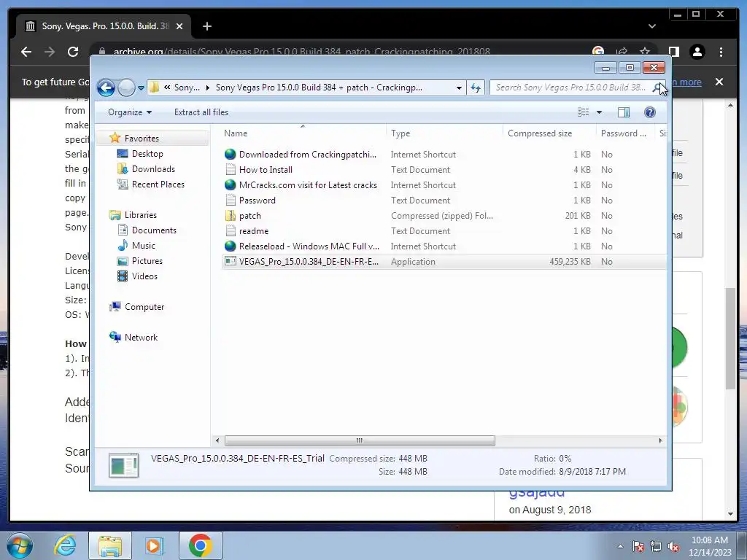Viewport: 747px width, 560px height.
Task: Bookmark this page with the star icon
Action: point(645,52)
